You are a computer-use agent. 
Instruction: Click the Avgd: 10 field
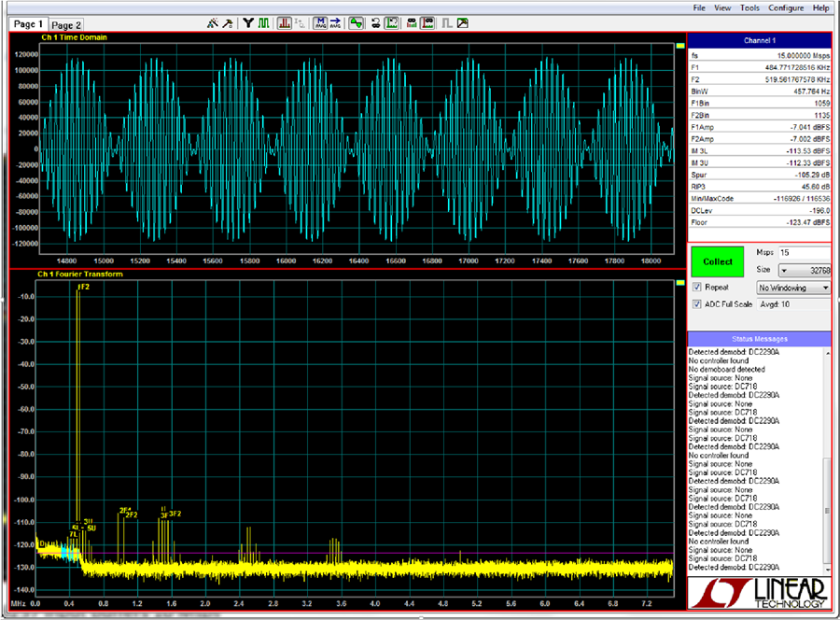coord(793,304)
